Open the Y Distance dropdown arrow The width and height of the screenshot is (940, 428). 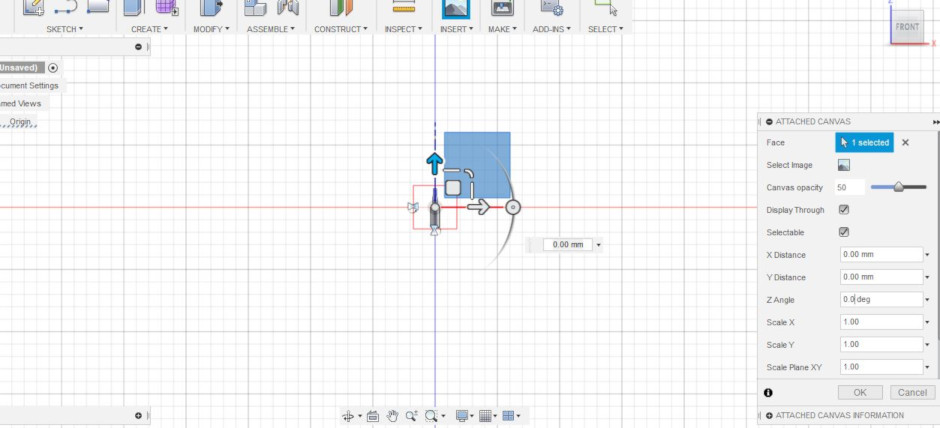(x=927, y=277)
